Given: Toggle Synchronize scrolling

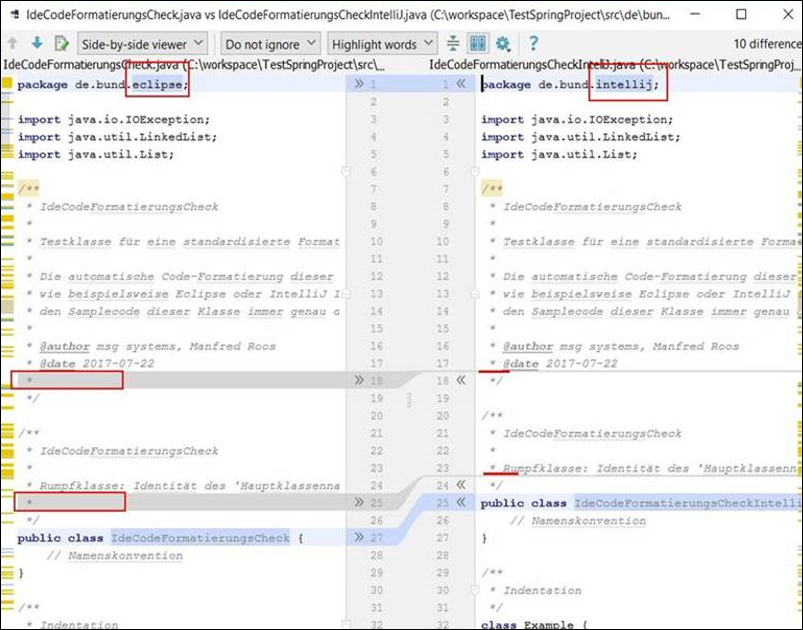Looking at the screenshot, I should click(x=478, y=44).
